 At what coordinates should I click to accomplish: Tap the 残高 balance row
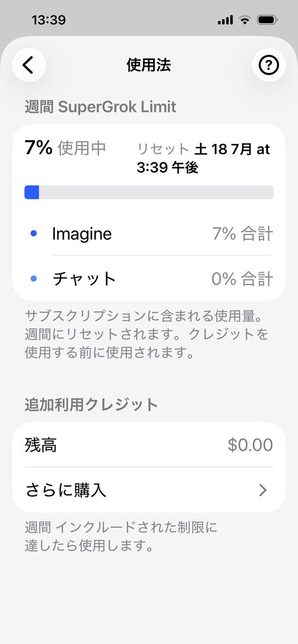[148, 445]
